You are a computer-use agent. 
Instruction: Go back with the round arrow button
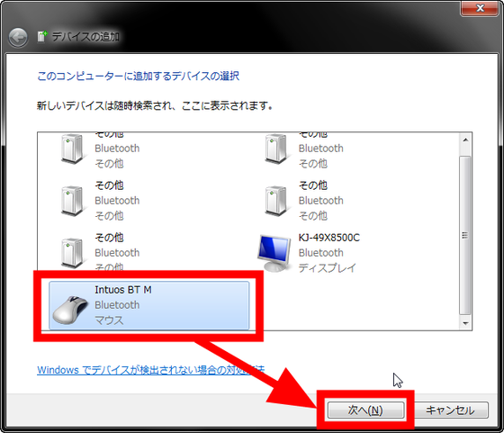tap(18, 37)
